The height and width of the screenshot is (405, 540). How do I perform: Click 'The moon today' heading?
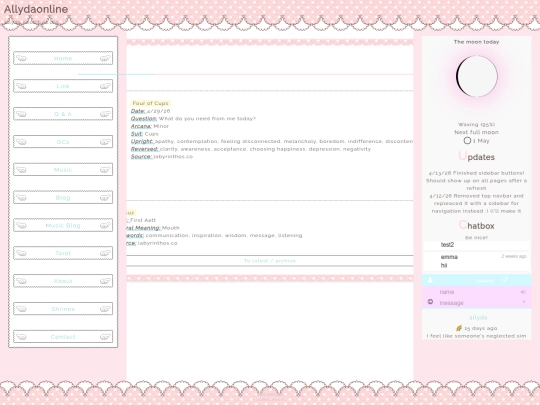(476, 42)
